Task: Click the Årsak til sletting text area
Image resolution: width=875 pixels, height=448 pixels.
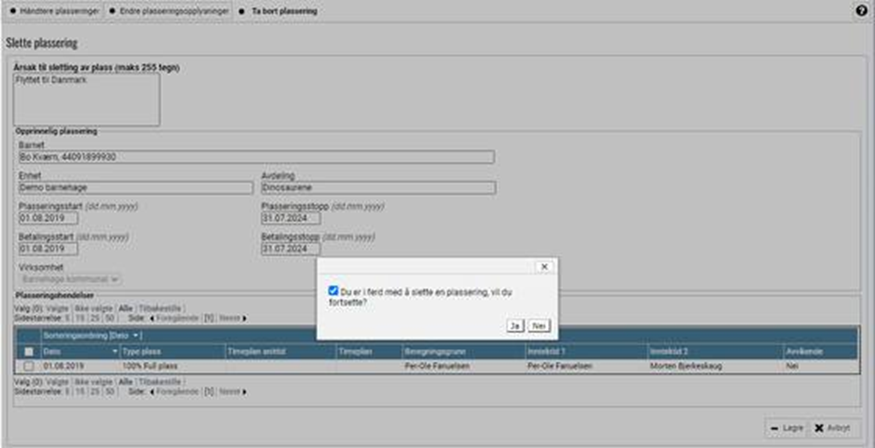Action: pos(87,99)
